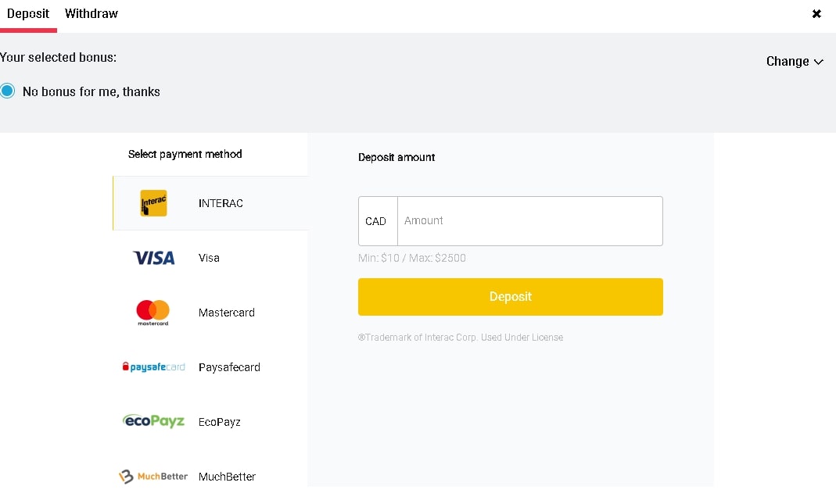Viewport: 836px width, 504px height.
Task: Expand the Change bonus chevron arrow
Action: (x=819, y=62)
